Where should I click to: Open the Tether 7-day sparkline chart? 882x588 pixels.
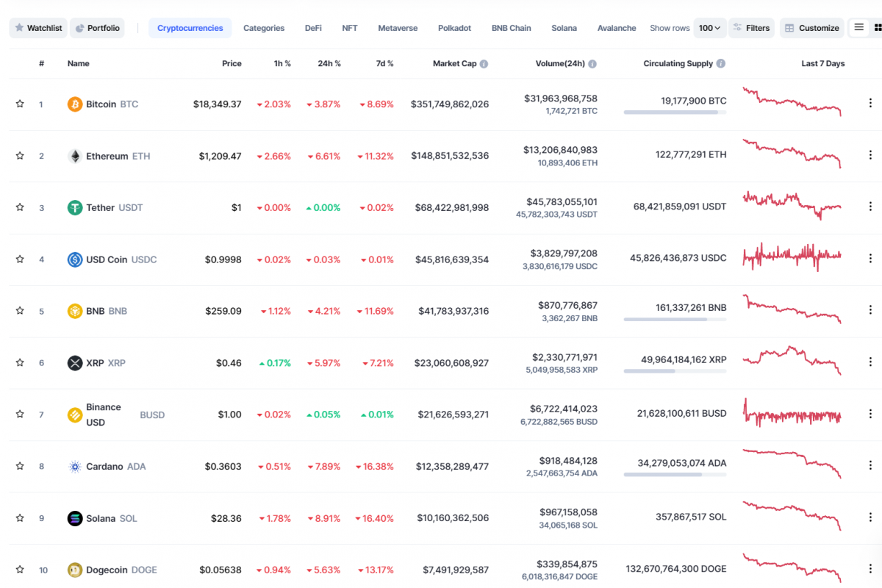(x=792, y=206)
